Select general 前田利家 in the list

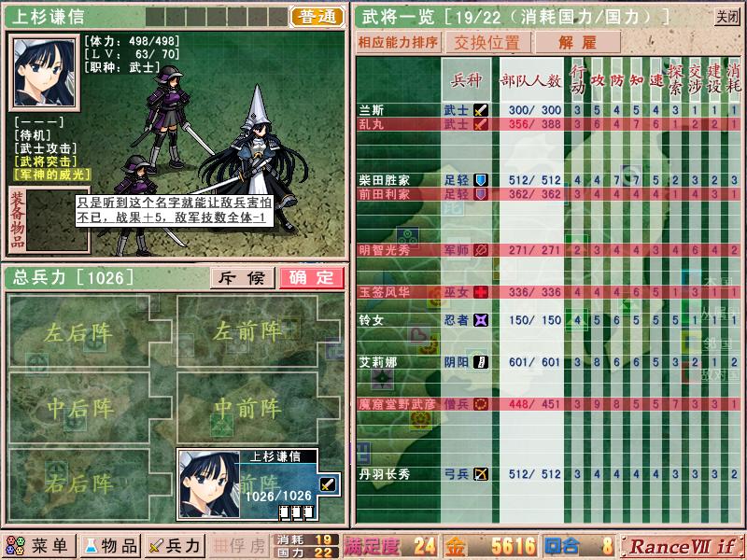coord(549,194)
